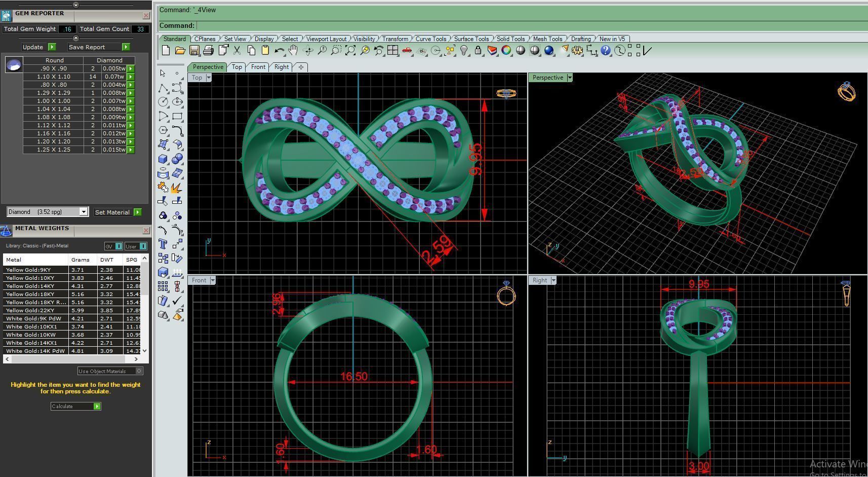Click the Grams column header

(x=83, y=260)
